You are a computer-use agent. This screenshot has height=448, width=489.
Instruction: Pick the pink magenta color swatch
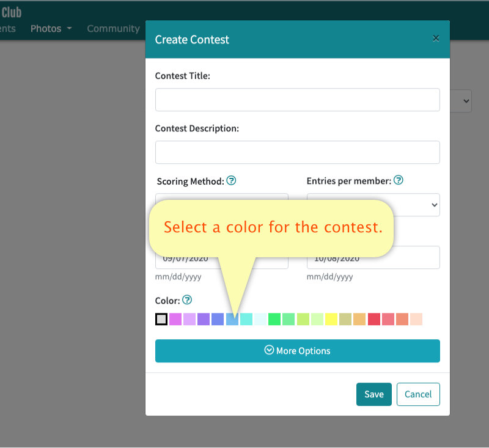175,319
